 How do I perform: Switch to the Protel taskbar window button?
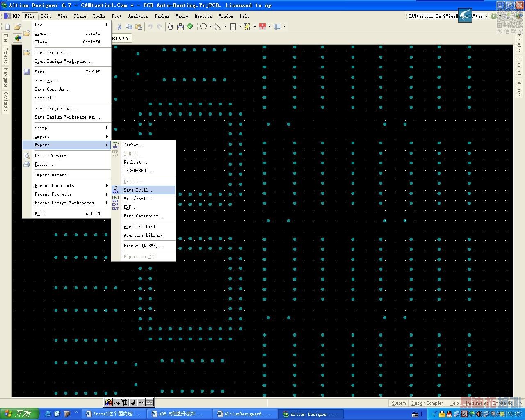(113, 414)
